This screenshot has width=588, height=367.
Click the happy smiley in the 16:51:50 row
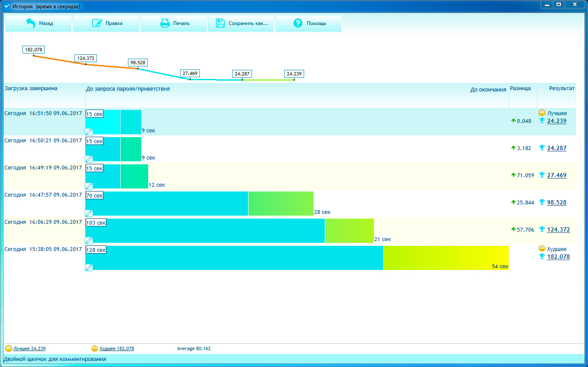[x=542, y=113]
